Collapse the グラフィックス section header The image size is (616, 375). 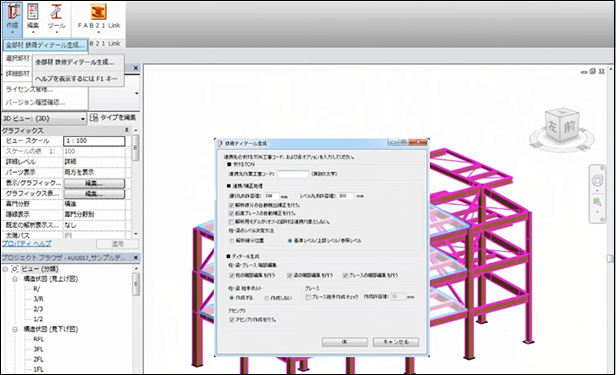[126, 130]
